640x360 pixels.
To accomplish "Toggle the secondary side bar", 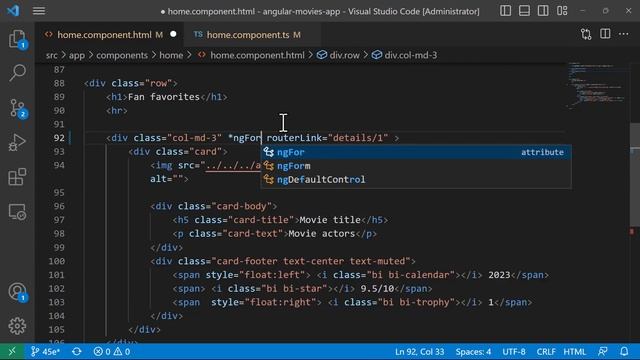I will (x=543, y=11).
